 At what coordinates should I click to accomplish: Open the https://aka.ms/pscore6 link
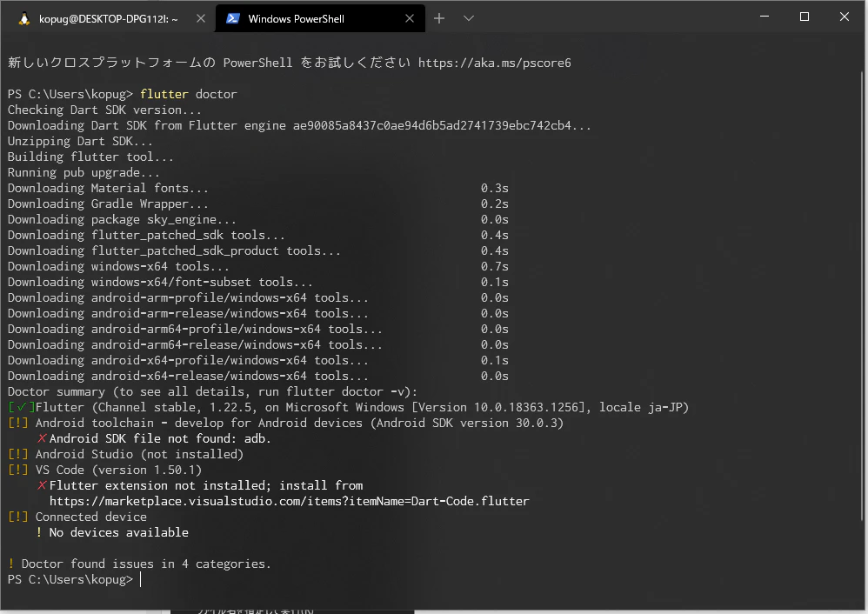coord(494,63)
